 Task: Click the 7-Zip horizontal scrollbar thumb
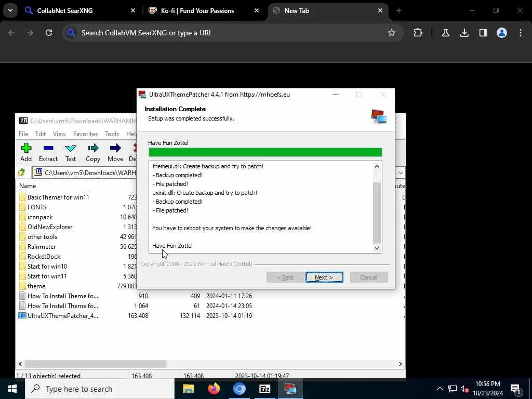(96, 364)
